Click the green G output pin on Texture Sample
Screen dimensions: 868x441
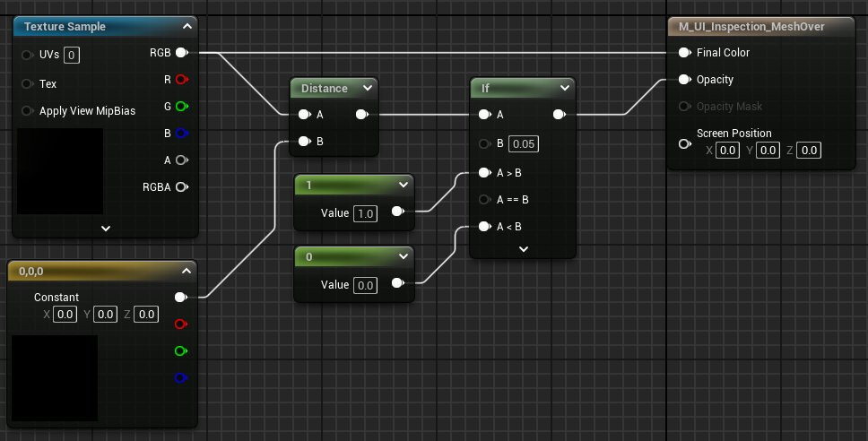click(182, 107)
